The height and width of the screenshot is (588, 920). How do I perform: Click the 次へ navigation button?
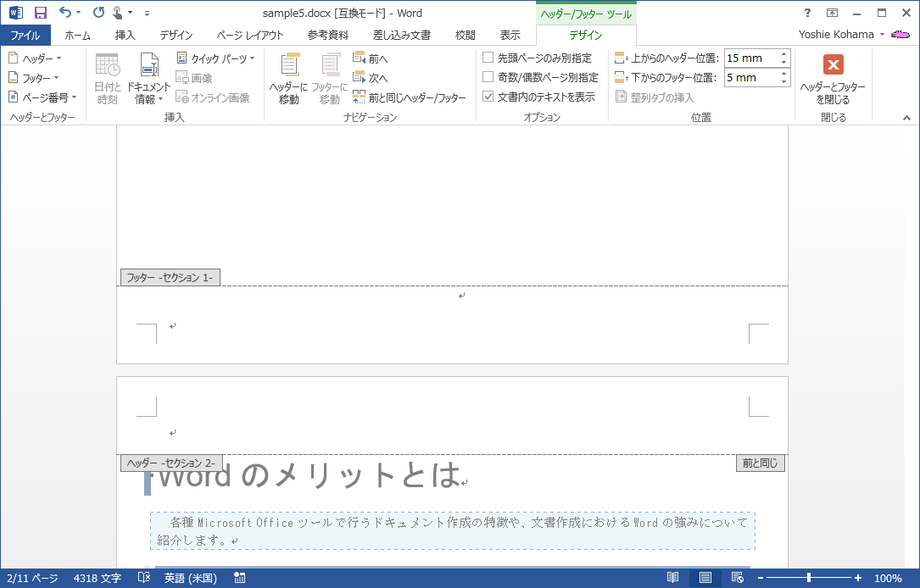click(371, 77)
